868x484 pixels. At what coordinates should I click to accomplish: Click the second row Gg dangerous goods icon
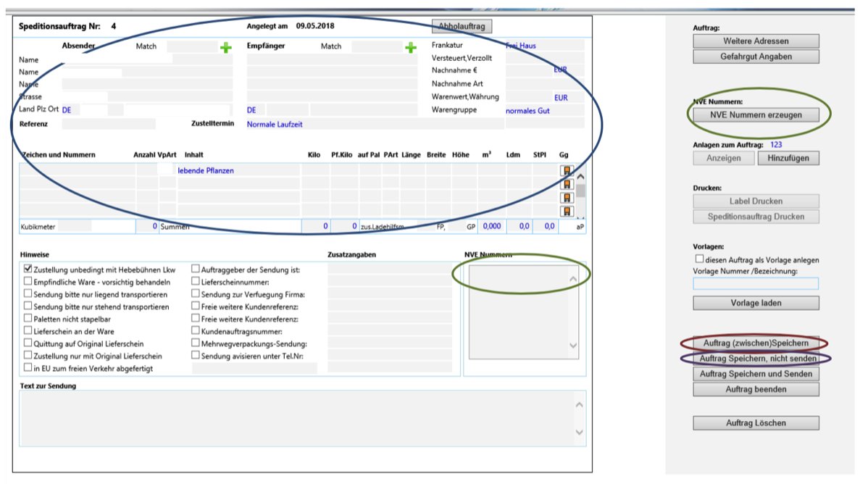[568, 184]
